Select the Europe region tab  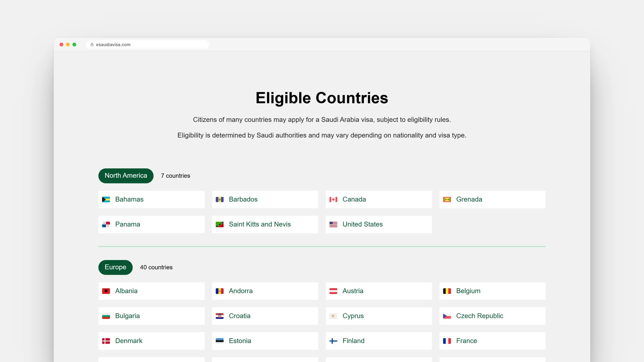point(115,267)
